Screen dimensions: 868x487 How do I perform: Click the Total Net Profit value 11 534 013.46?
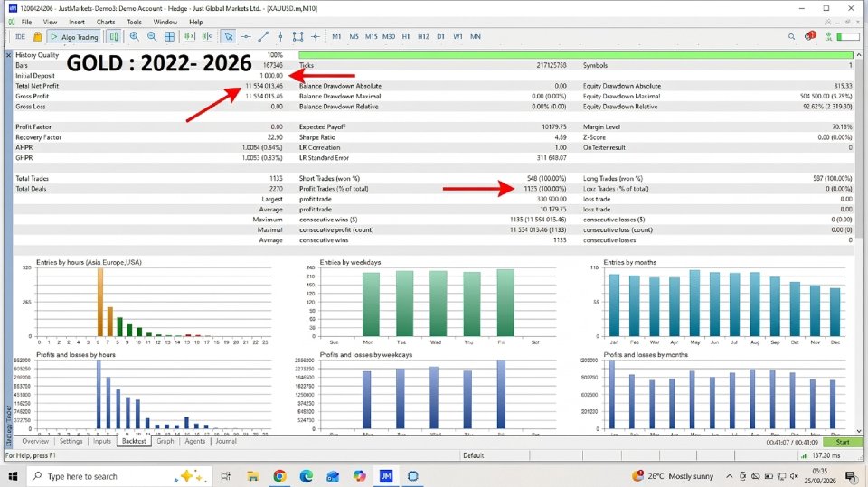coord(264,86)
